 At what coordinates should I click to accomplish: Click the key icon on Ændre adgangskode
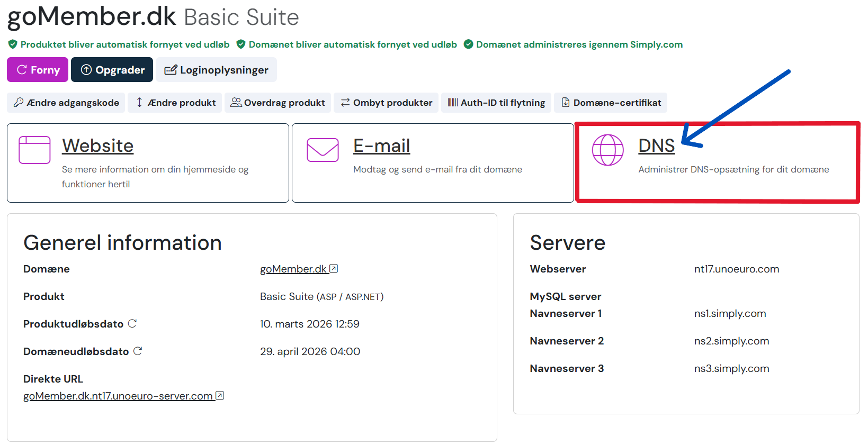pos(19,102)
